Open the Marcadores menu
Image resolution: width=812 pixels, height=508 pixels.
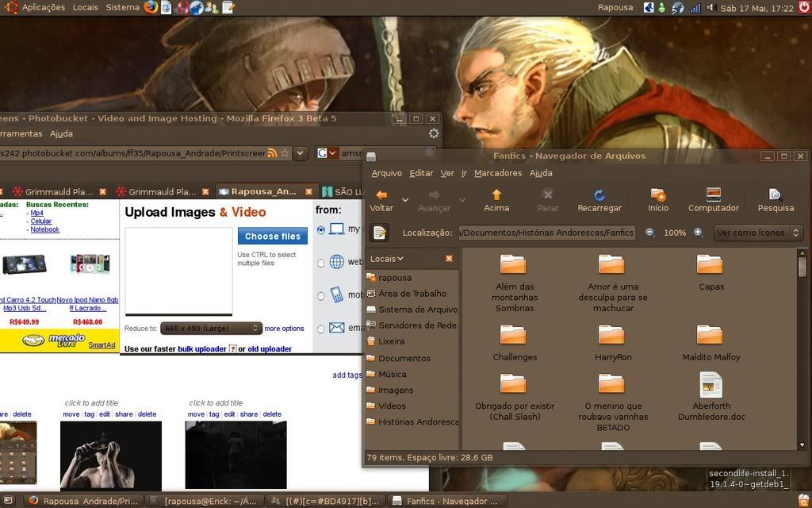[497, 173]
